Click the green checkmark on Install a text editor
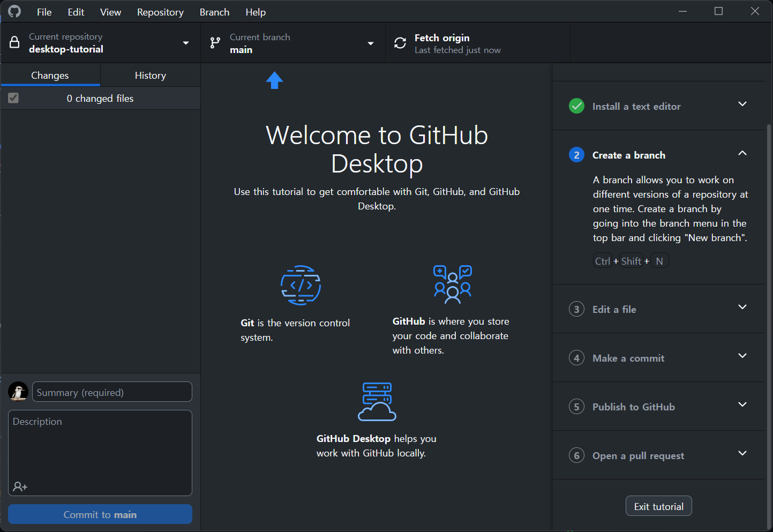 (576, 106)
